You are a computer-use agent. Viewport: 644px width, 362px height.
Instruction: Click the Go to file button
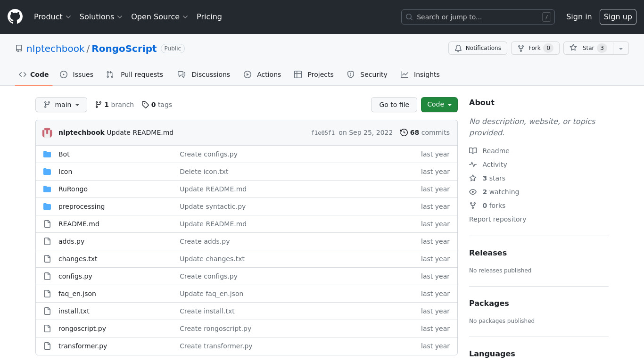tap(394, 105)
